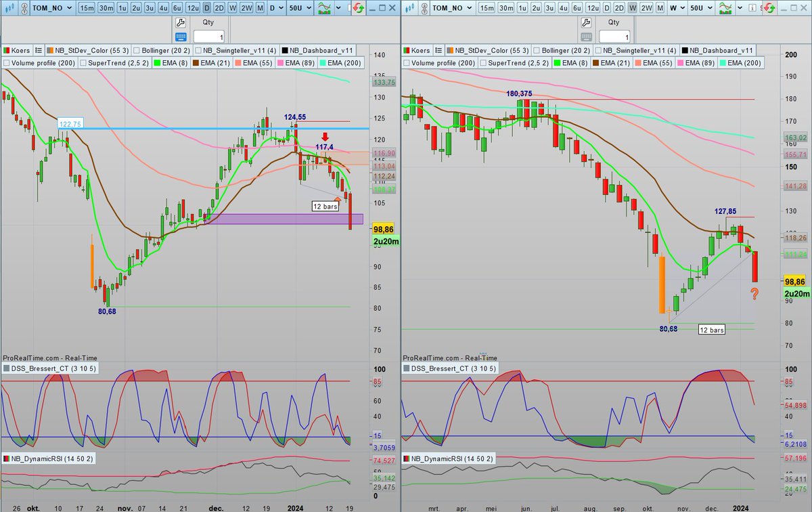Open the 50U units dropdown
Screen dimensions: 812x512
(x=299, y=7)
